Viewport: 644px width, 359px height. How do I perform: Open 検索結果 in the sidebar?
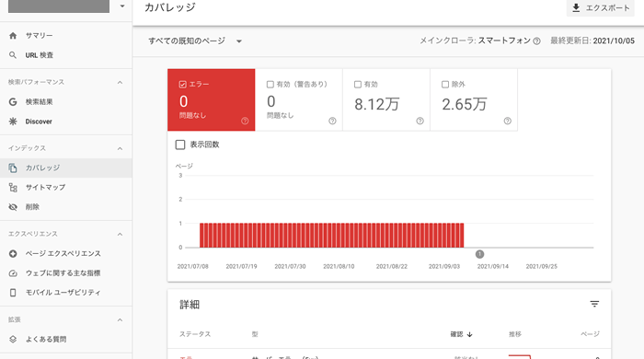[x=65, y=102]
